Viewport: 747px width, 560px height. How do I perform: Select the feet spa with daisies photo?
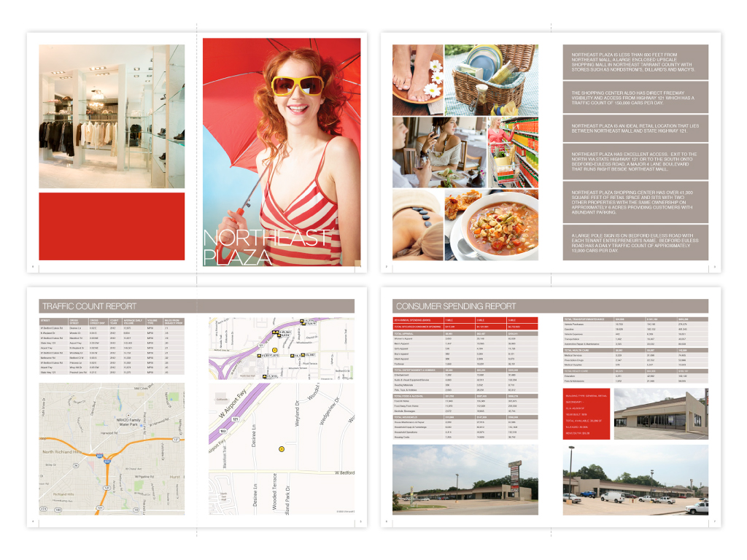click(418, 80)
